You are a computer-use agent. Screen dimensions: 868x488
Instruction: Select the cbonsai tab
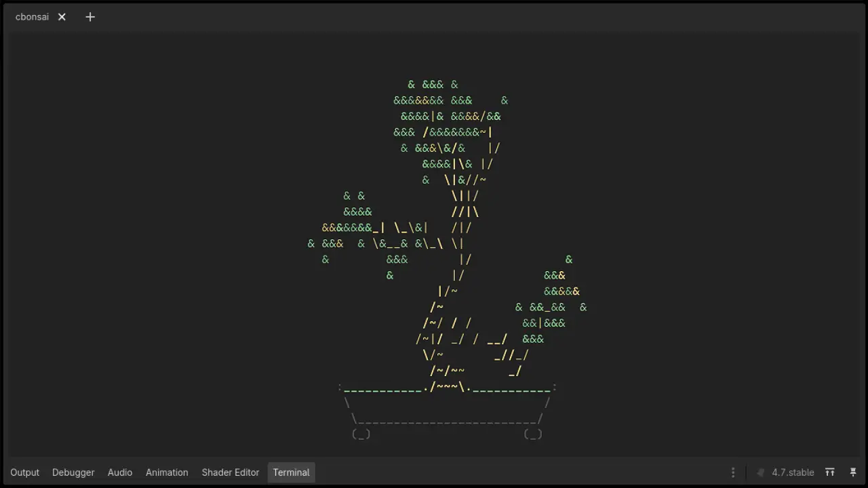(x=32, y=17)
